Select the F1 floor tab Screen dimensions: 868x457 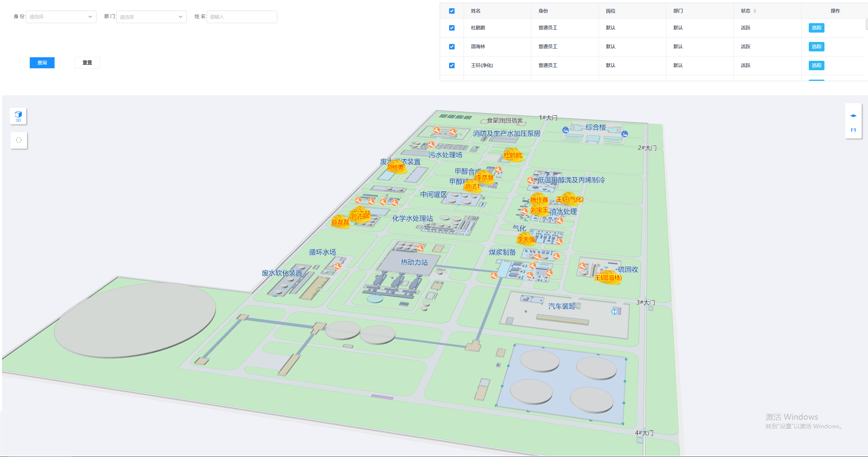pyautogui.click(x=853, y=130)
